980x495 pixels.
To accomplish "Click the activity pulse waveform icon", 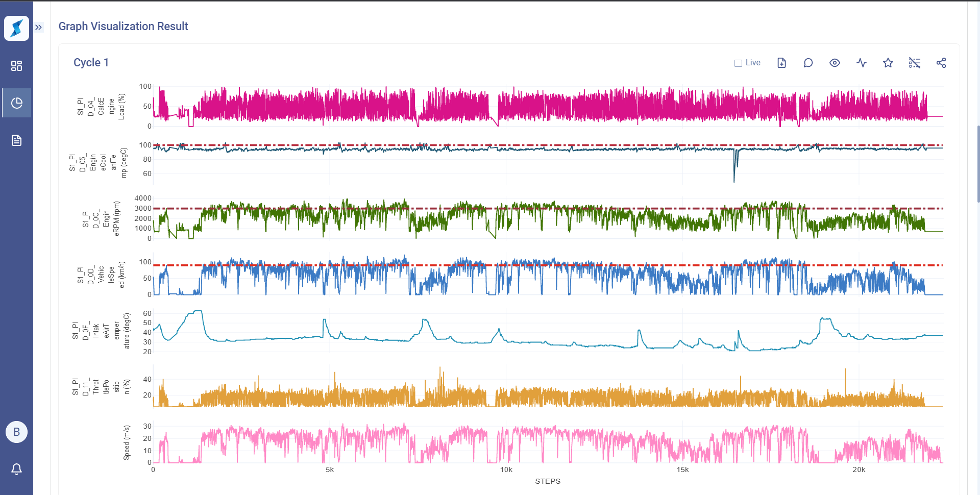I will tap(862, 63).
